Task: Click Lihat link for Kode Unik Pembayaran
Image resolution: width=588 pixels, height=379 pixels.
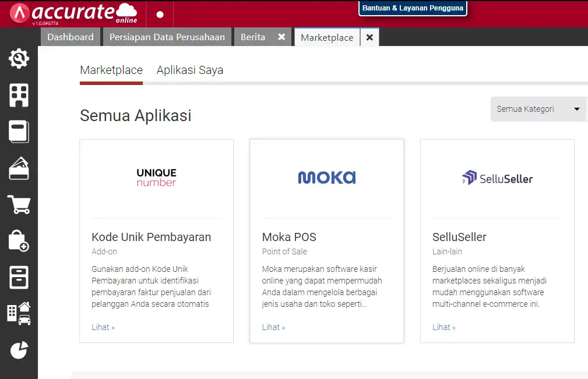Action: 103,327
